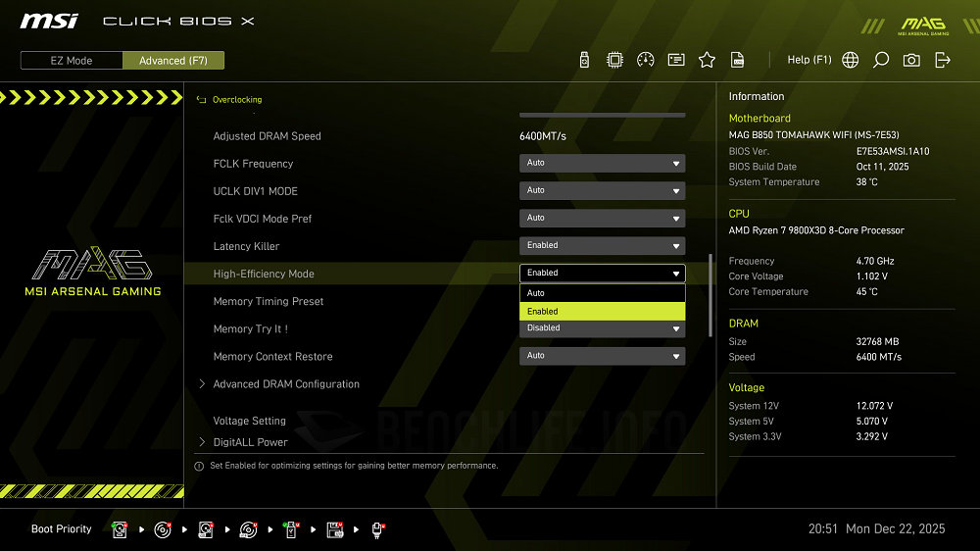
Task: Open search with the magnifier icon
Action: click(x=881, y=60)
